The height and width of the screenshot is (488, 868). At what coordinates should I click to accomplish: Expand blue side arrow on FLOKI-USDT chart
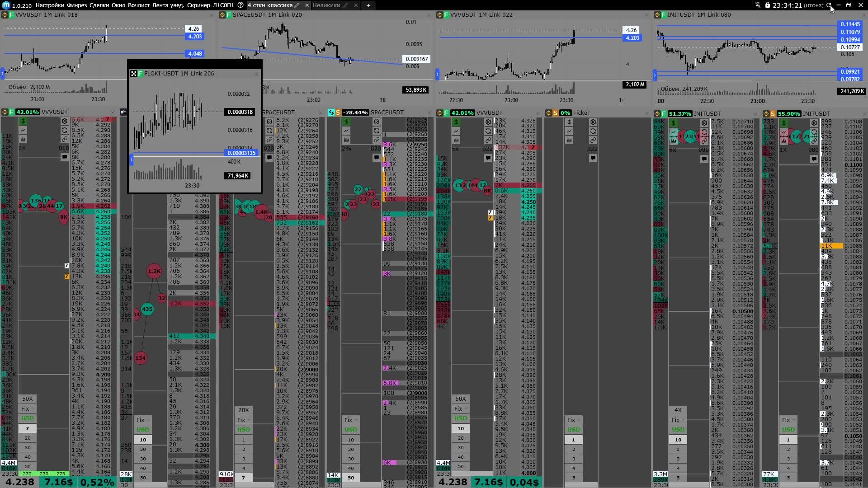click(x=132, y=160)
